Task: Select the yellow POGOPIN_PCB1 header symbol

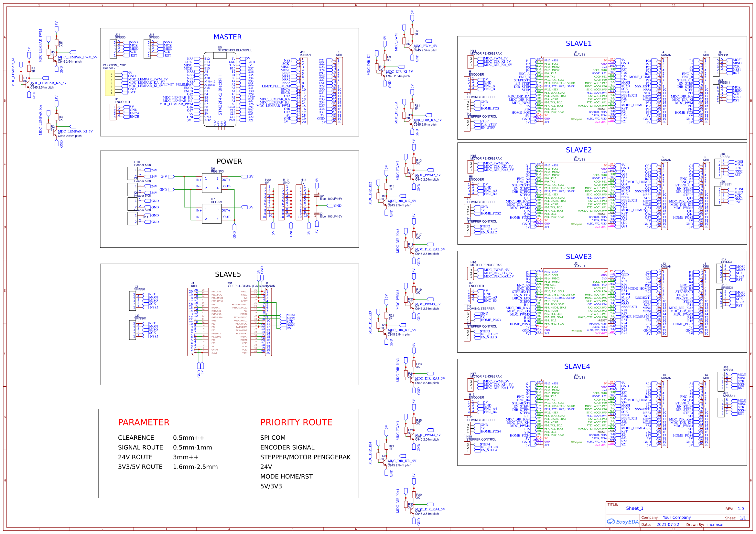Action: (110, 82)
